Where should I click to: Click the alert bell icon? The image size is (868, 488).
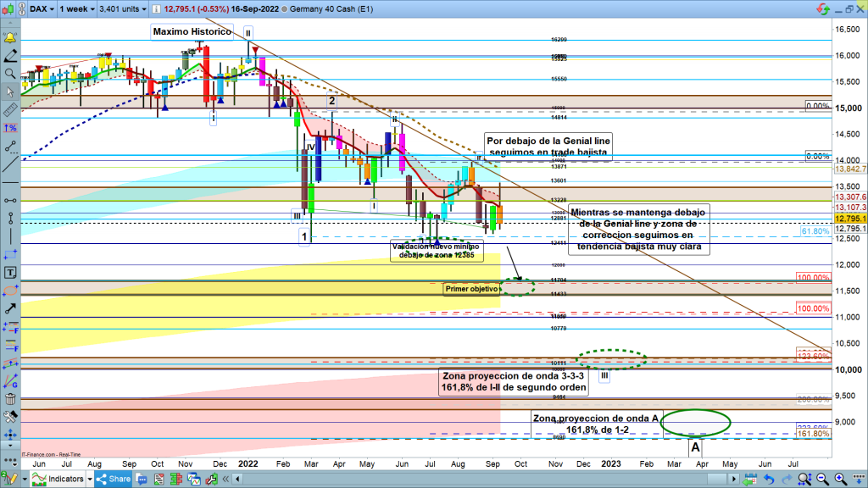point(10,39)
